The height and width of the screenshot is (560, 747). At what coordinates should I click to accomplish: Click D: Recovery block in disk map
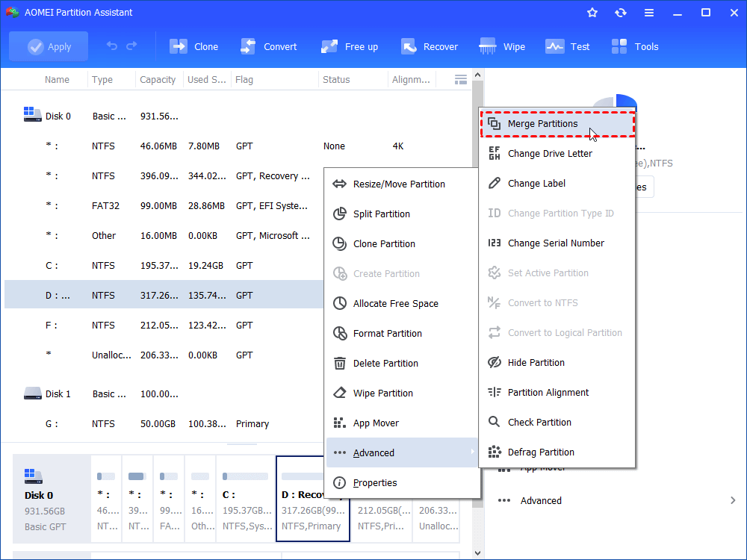(312, 499)
